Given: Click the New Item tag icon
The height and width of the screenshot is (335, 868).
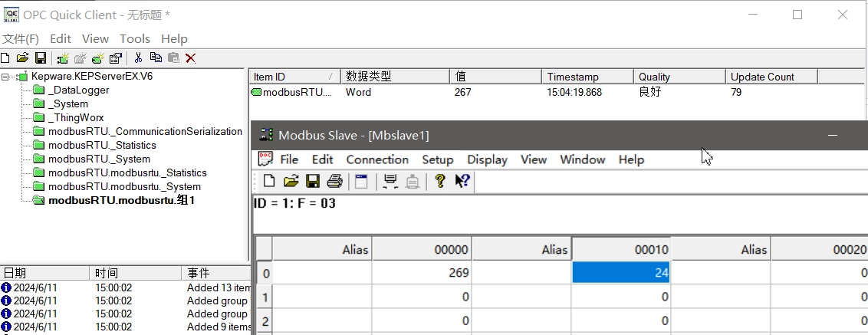Looking at the screenshot, I should tap(98, 57).
